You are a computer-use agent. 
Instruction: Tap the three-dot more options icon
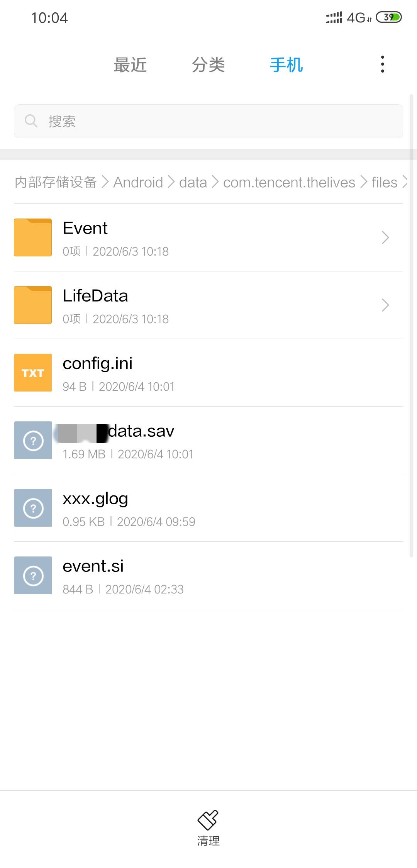point(382,64)
